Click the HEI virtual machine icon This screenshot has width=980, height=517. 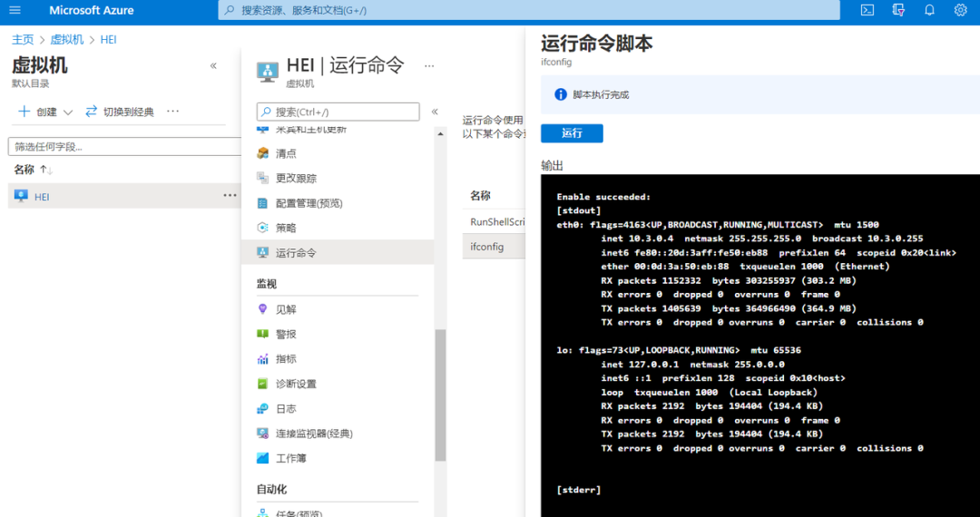click(x=21, y=196)
